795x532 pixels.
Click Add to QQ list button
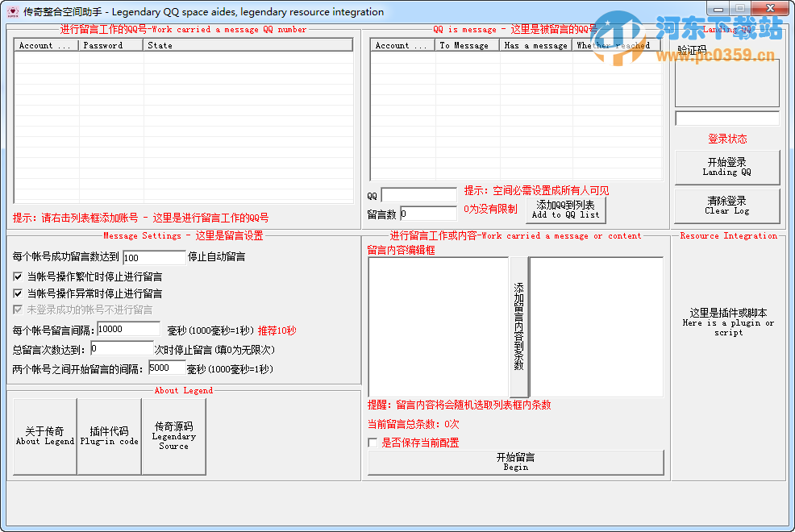pyautogui.click(x=566, y=210)
